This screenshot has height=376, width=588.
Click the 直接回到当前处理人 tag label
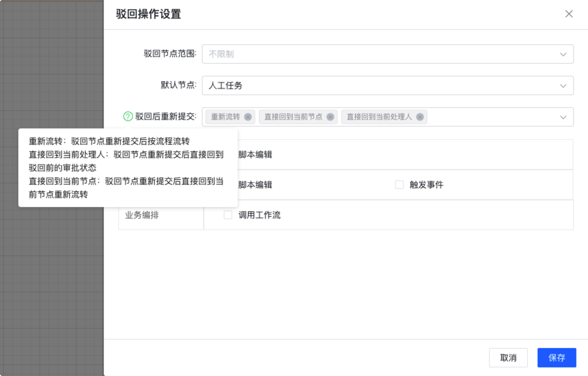(379, 117)
